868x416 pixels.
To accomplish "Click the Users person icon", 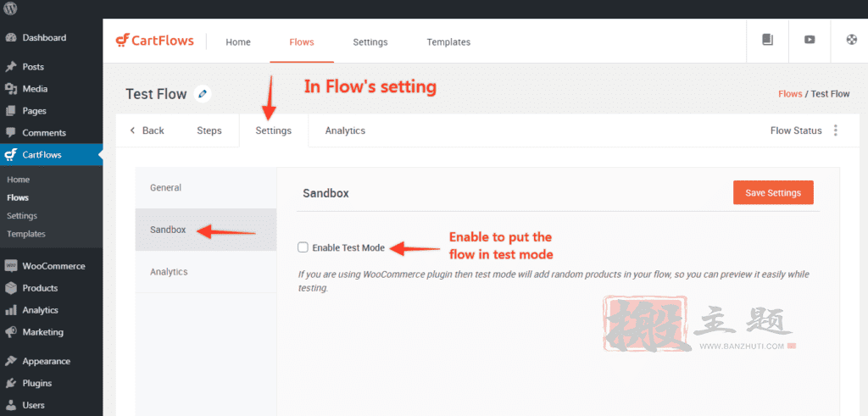I will pos(10,406).
